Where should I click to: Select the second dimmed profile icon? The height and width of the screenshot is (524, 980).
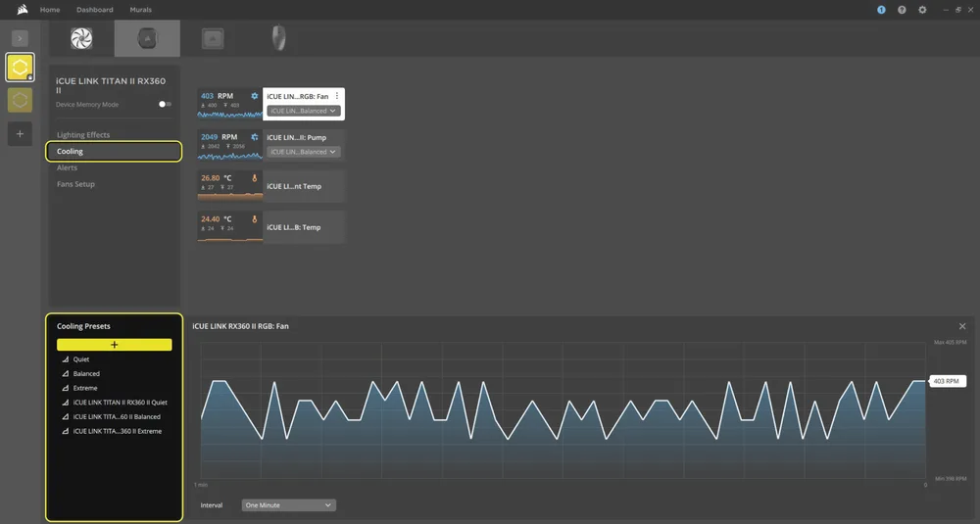[20, 100]
